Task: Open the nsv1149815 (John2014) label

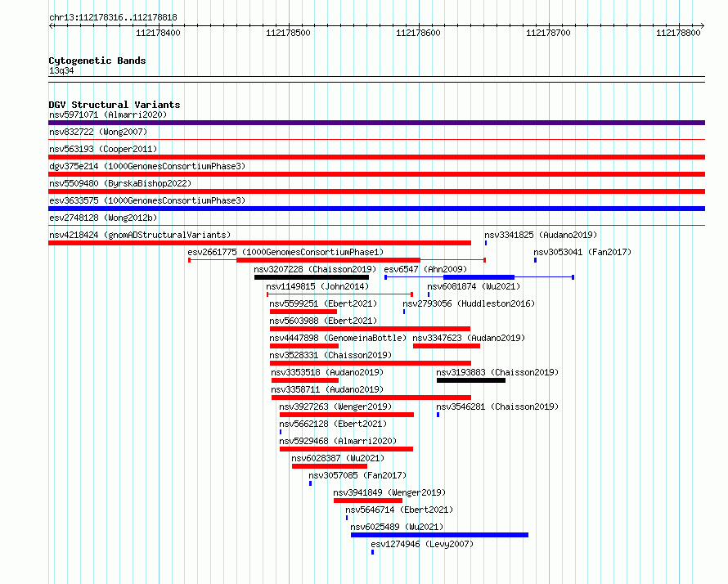Action: [x=317, y=286]
